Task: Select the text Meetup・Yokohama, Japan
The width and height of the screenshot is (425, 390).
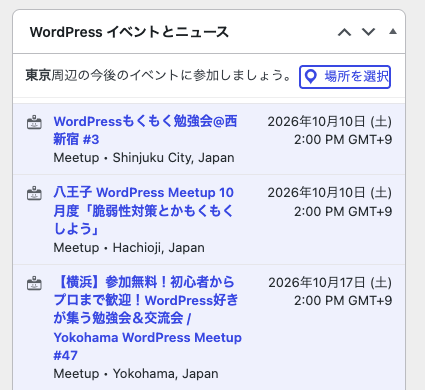Action: (x=136, y=374)
